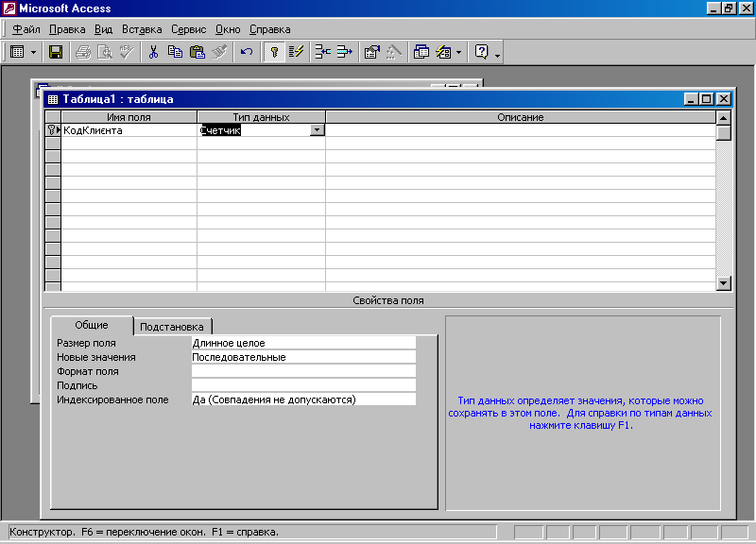Open the Сервис menu
This screenshot has height=544, width=756.
coord(188,29)
